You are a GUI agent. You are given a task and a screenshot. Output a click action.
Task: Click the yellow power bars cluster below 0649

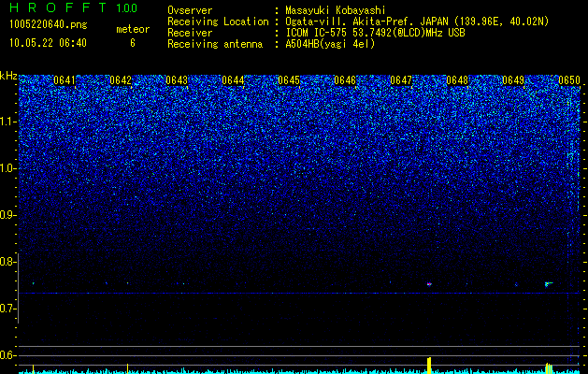(x=549, y=368)
